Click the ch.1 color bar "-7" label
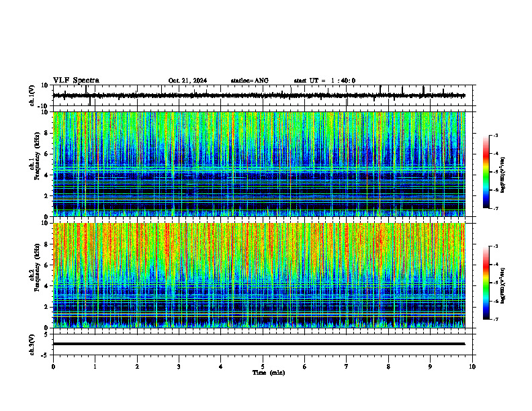The image size is (532, 411). (496, 208)
